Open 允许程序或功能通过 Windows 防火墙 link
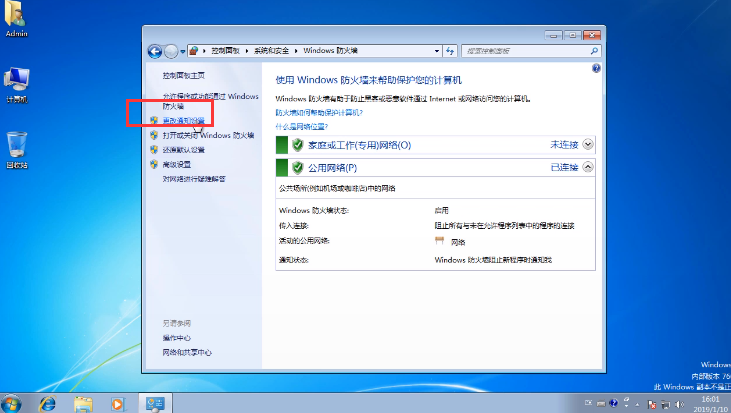 coord(210,101)
